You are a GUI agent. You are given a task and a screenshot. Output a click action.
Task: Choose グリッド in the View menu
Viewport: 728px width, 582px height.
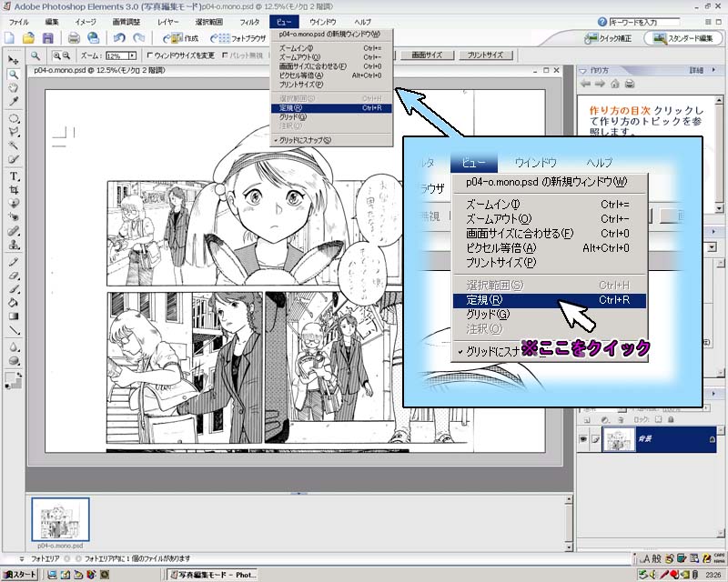331,117
